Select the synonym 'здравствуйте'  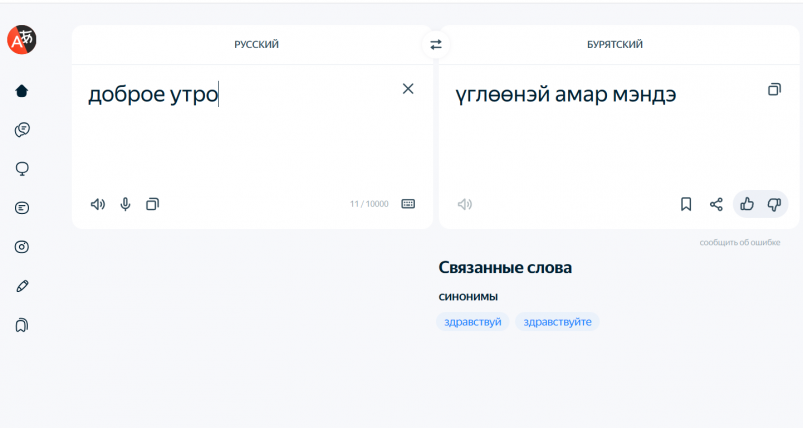[x=557, y=322]
